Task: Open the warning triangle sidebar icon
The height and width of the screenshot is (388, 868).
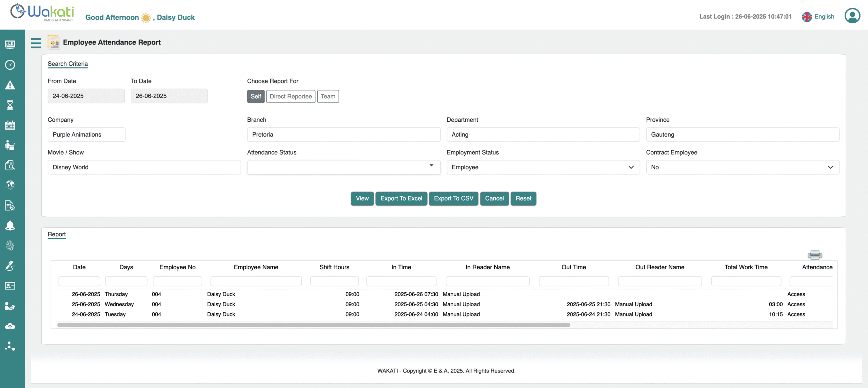Action: pyautogui.click(x=10, y=85)
